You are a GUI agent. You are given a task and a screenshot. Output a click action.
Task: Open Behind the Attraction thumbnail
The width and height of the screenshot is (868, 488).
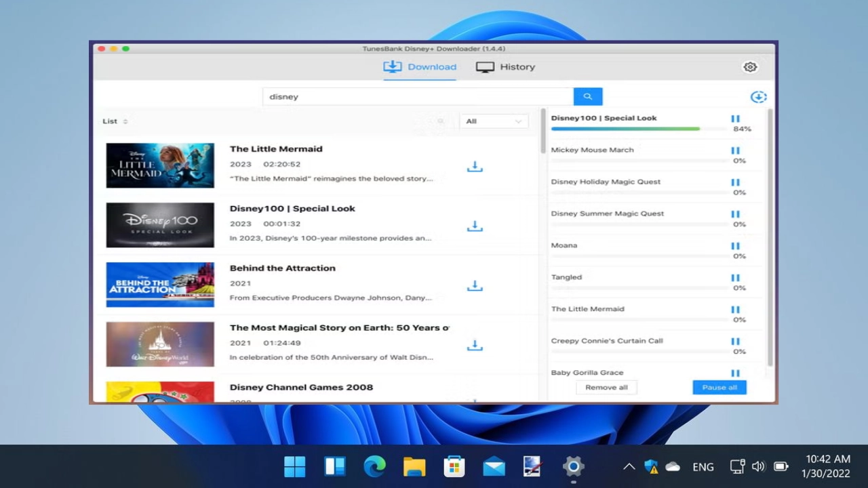[160, 285]
